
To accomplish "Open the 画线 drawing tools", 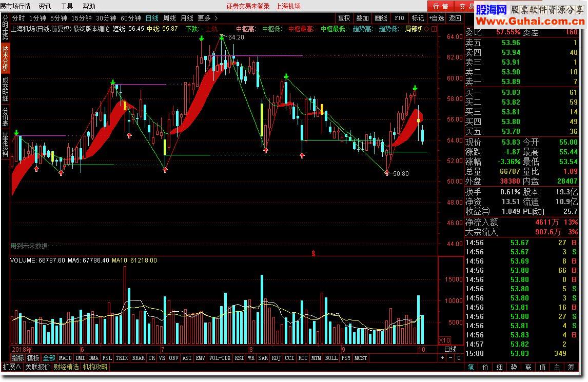I will pyautogui.click(x=381, y=18).
